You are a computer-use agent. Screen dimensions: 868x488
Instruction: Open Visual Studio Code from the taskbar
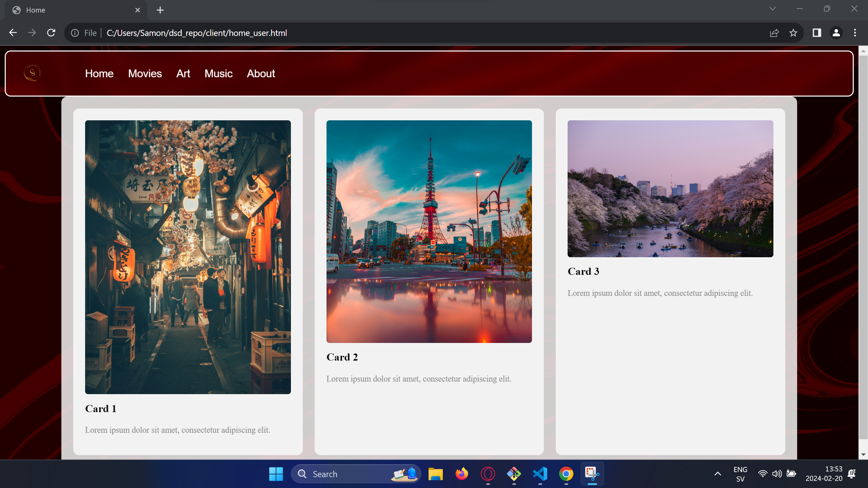point(539,474)
